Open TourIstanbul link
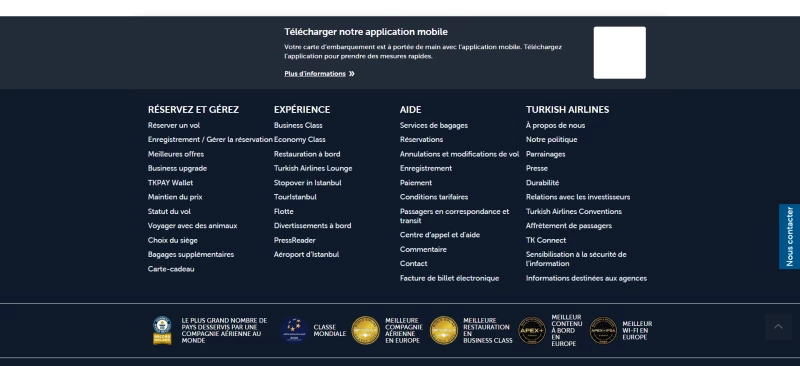 point(295,197)
